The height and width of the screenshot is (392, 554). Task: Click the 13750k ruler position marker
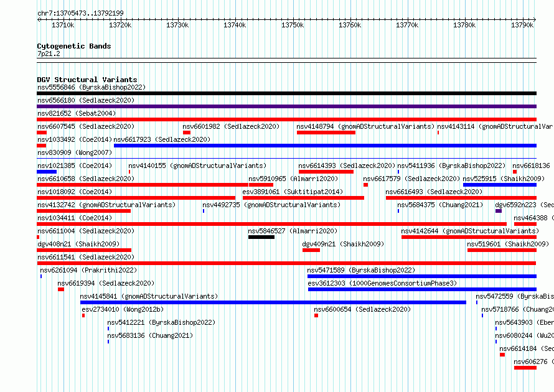tap(293, 25)
